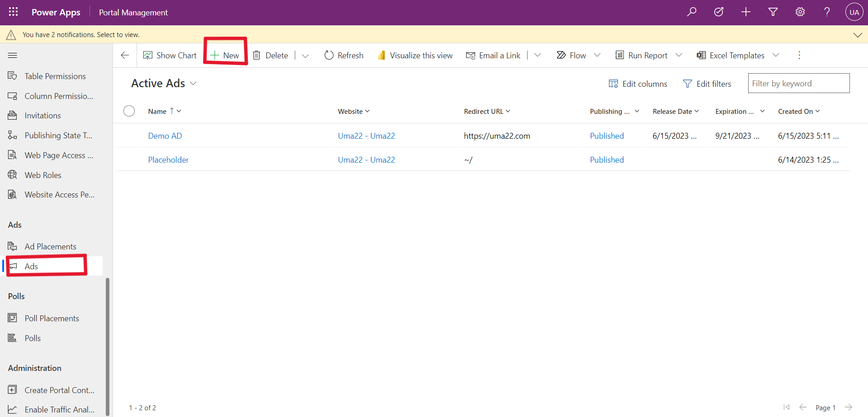Click Excel Templates
868x417 pixels.
731,55
